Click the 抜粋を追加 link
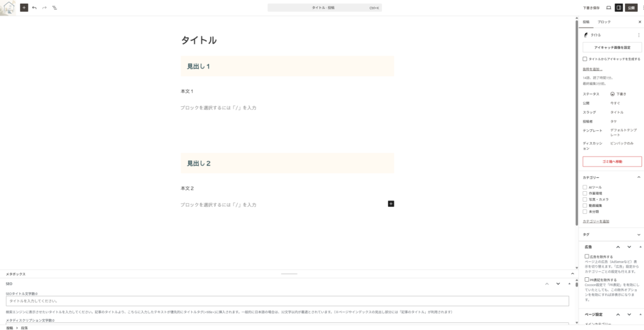The image size is (644, 330). (592, 69)
